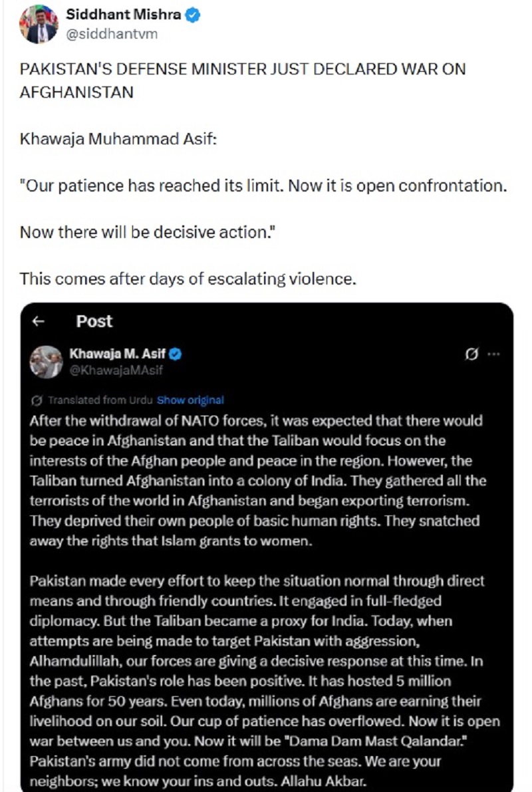Click the @siddhantvm handle
The height and width of the screenshot is (792, 532).
[112, 34]
